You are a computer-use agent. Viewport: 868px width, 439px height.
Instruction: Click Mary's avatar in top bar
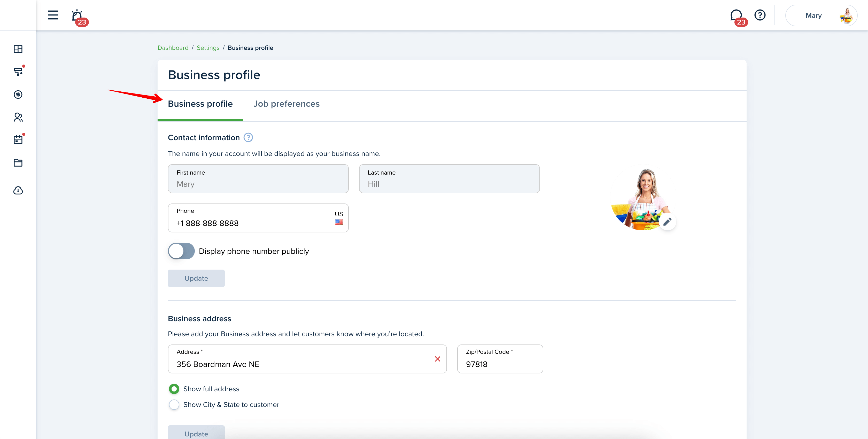click(x=847, y=15)
